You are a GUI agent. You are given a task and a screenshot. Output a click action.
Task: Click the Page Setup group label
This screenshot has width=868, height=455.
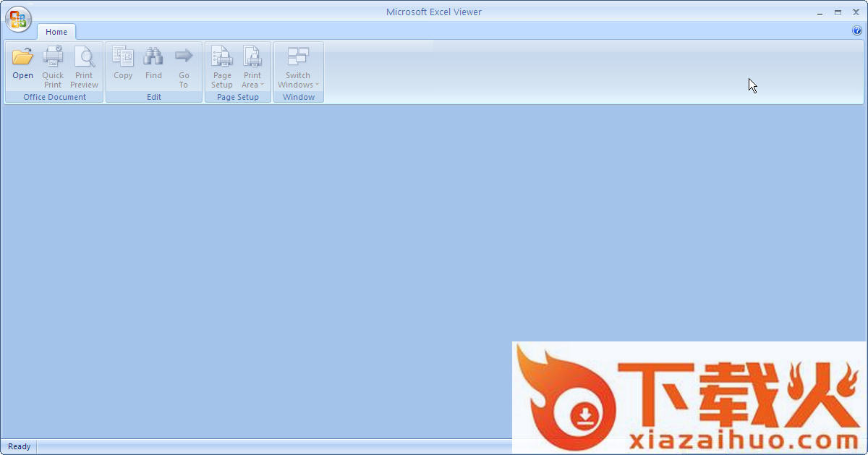click(x=238, y=97)
